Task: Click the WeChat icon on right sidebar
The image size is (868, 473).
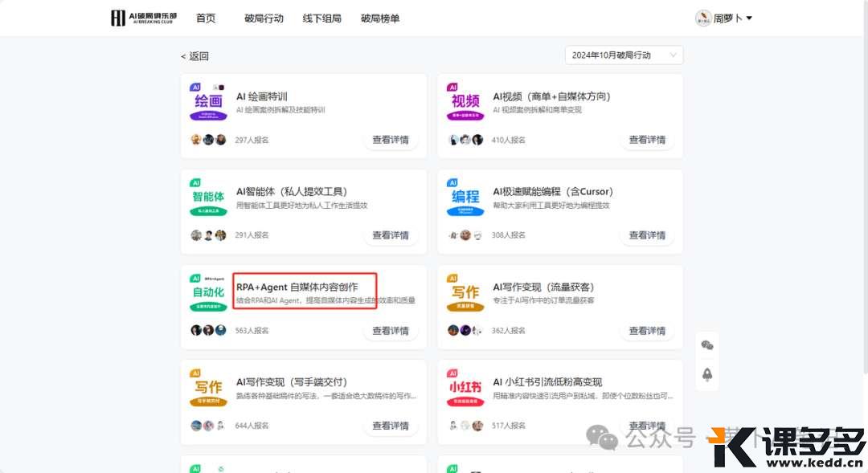Action: coord(707,345)
